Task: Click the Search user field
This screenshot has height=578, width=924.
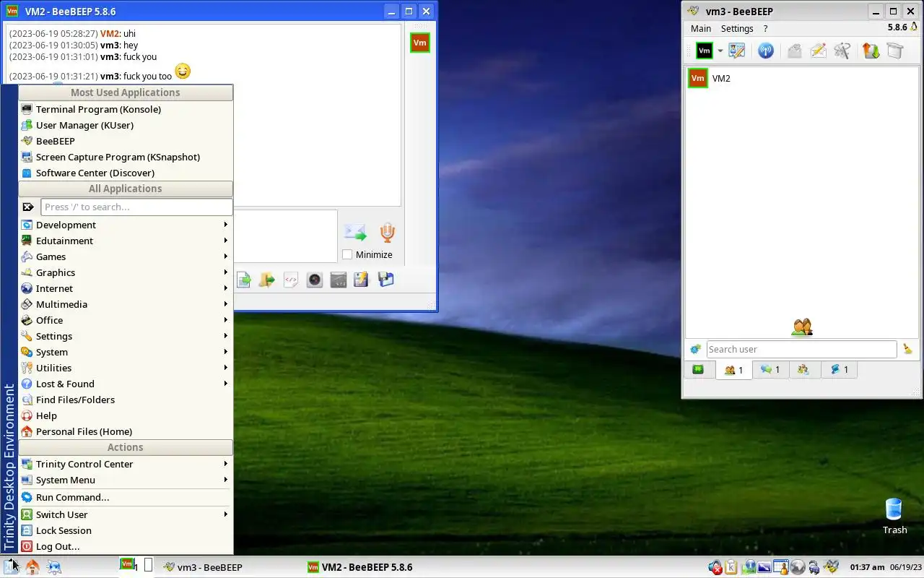Action: 801,349
